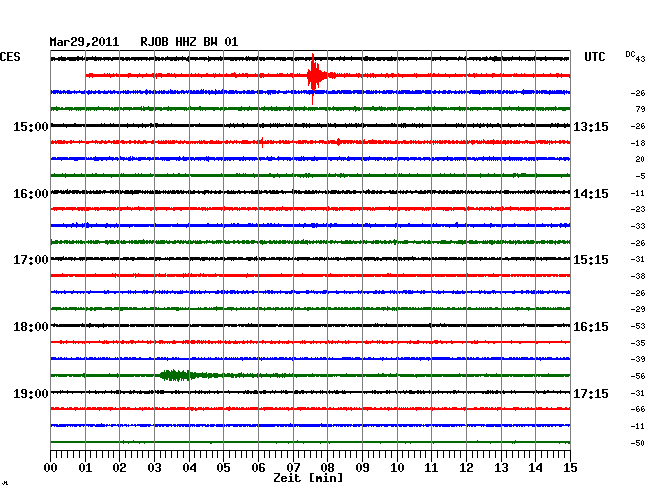Click the Zeit [min] axis title
650x494 pixels.
308,478
